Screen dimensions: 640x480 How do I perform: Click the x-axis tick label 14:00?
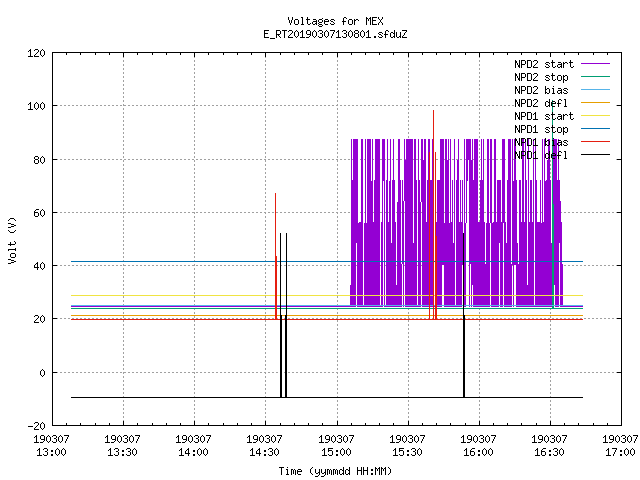(193, 452)
